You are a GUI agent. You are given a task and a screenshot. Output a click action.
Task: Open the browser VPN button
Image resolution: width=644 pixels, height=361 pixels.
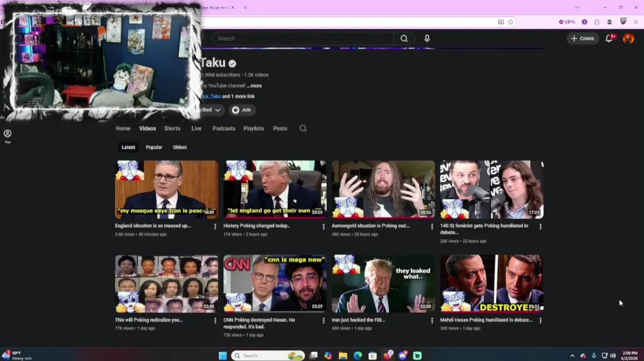coord(567,22)
